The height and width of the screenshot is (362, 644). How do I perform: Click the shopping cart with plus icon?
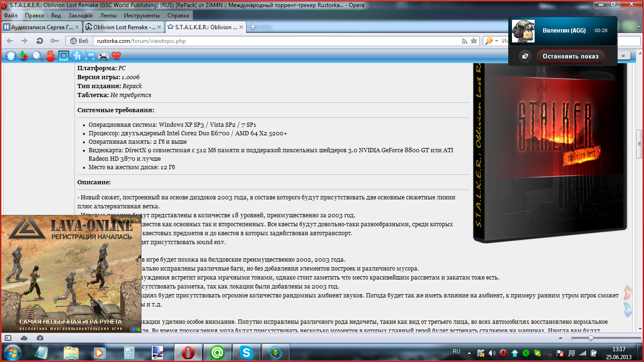[77, 56]
